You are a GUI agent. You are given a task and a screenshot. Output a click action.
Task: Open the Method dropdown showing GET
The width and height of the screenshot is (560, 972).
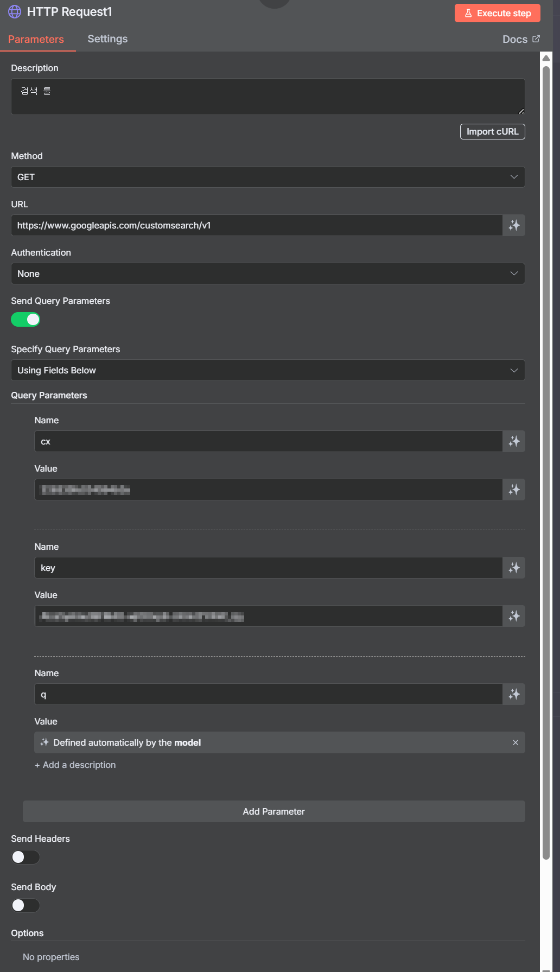click(268, 177)
